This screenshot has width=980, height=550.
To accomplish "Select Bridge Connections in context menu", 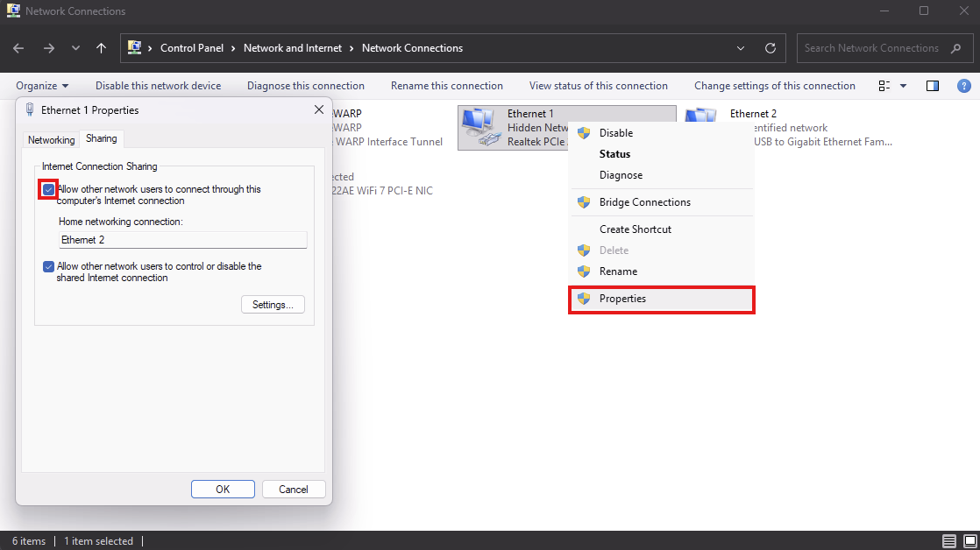I will pos(644,202).
